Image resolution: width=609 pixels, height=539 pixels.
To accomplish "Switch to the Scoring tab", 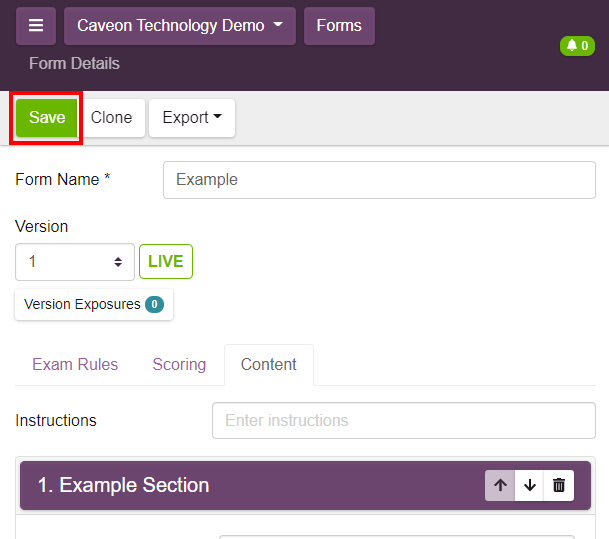I will (x=179, y=364).
